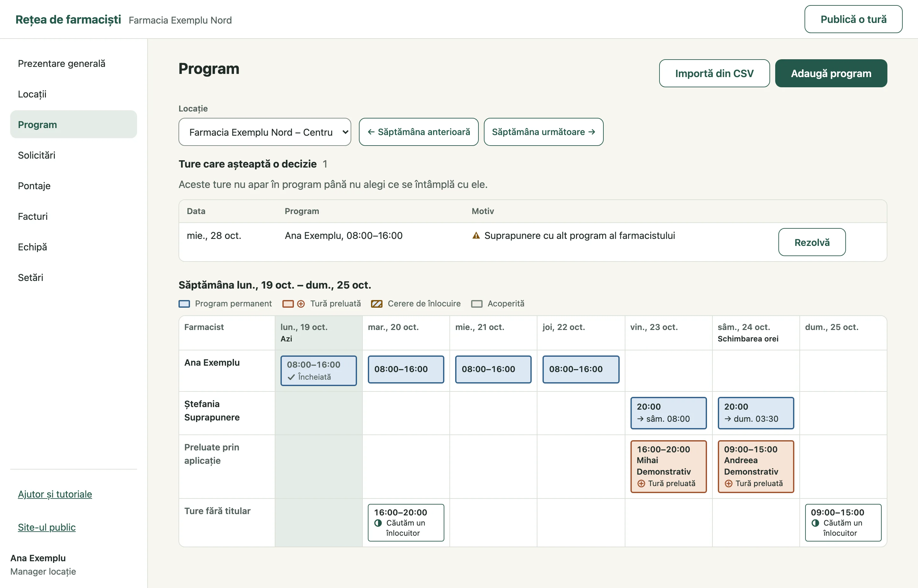Click the plus-circle icon in Andreea Demonstrativ's shift
Screen dimensions: 918x588
(729, 484)
